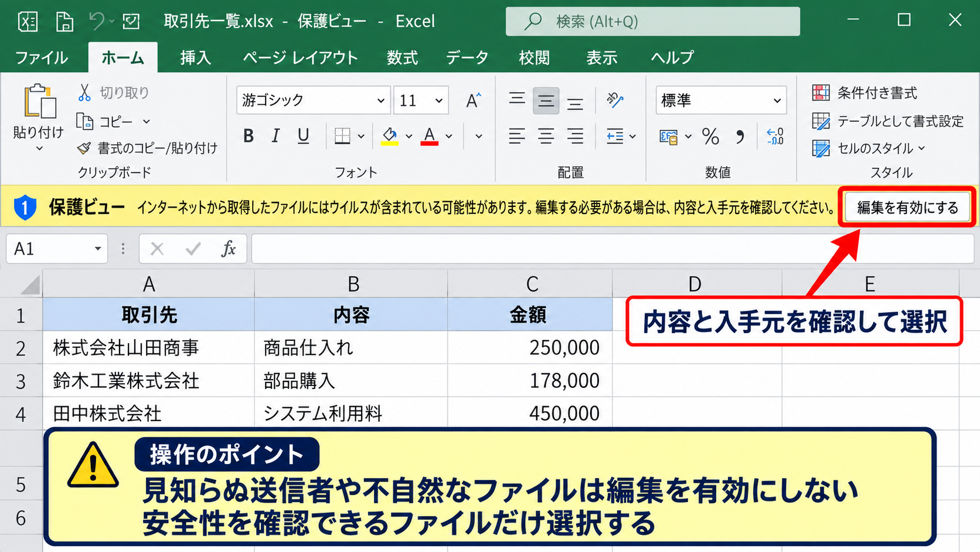Click the formula bar input area

[612, 249]
